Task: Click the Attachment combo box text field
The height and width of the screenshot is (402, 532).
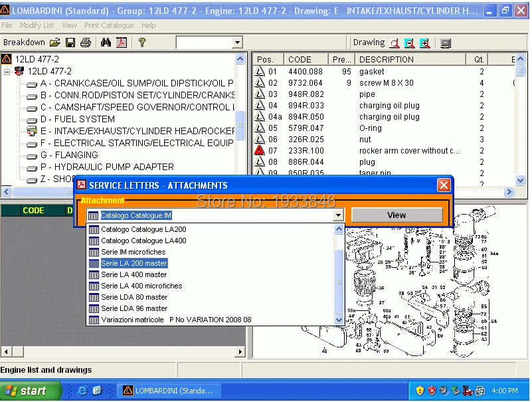Action: (211, 215)
